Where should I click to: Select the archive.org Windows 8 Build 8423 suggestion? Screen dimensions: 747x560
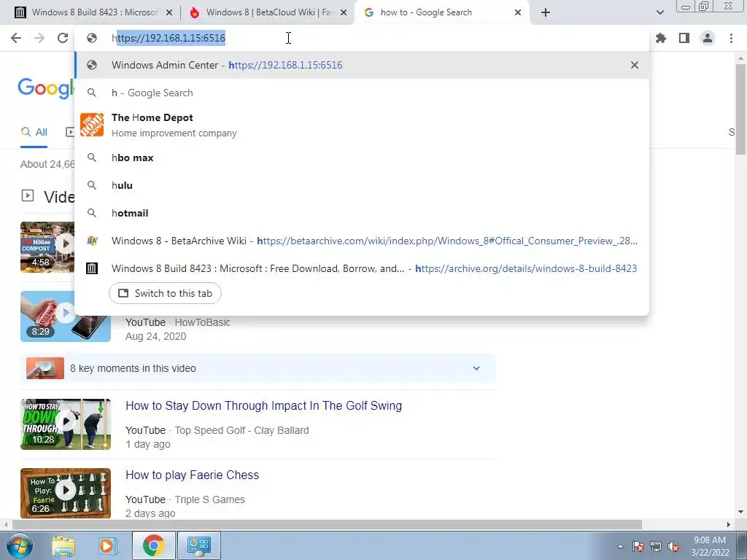tap(362, 268)
